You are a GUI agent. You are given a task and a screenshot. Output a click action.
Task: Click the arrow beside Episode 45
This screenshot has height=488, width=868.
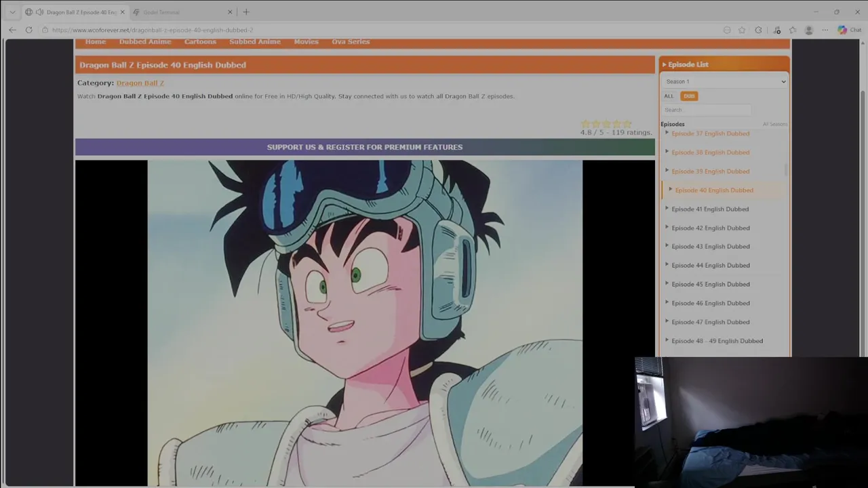(x=667, y=284)
